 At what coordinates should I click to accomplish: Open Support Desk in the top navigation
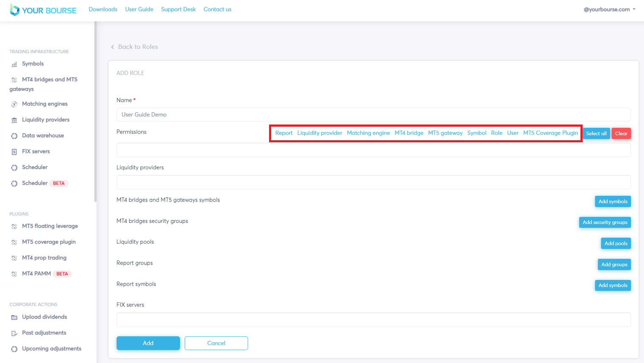pos(178,9)
